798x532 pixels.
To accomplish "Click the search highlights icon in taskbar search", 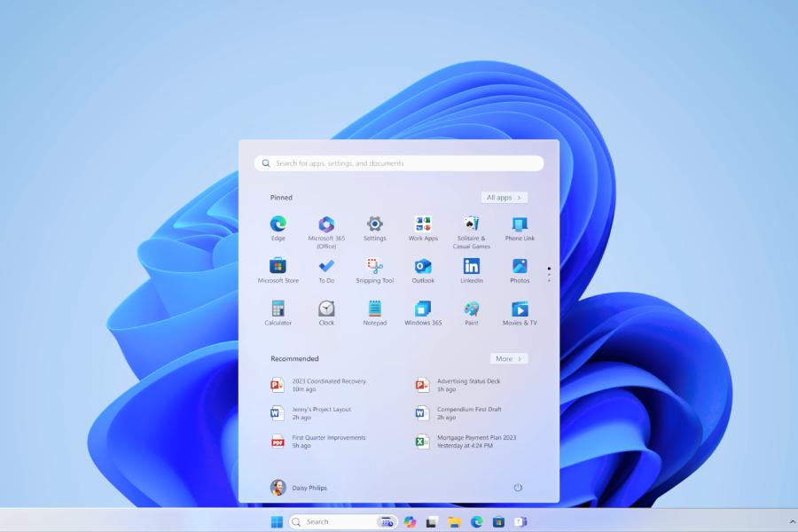I will tap(387, 521).
